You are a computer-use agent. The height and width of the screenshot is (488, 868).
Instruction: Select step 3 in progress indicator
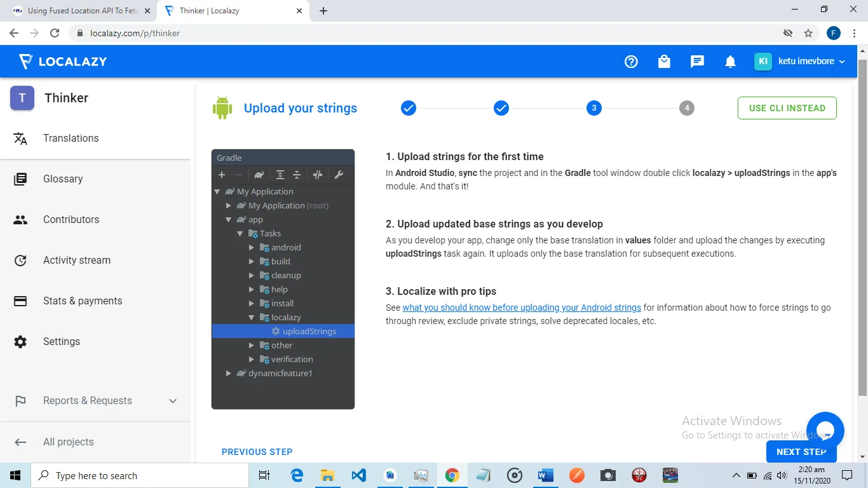pyautogui.click(x=594, y=108)
